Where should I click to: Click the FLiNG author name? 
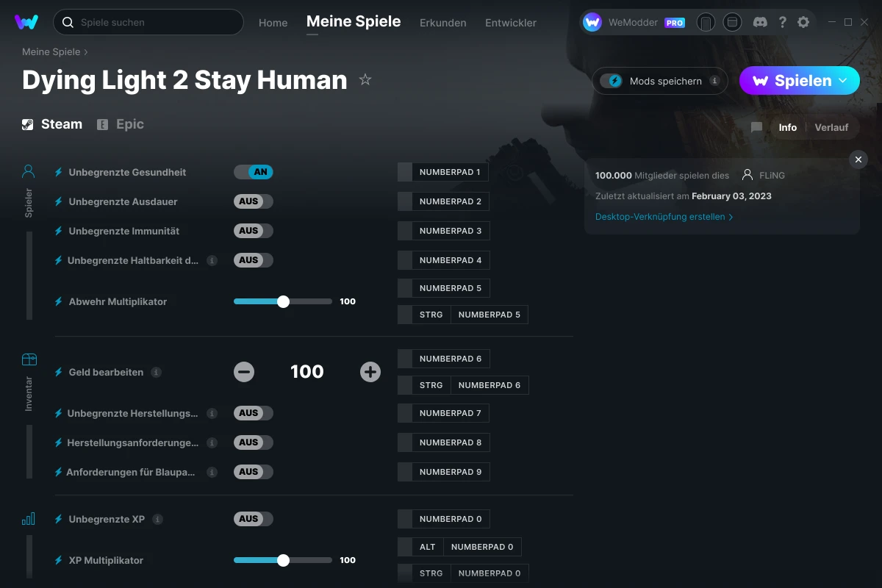772,176
